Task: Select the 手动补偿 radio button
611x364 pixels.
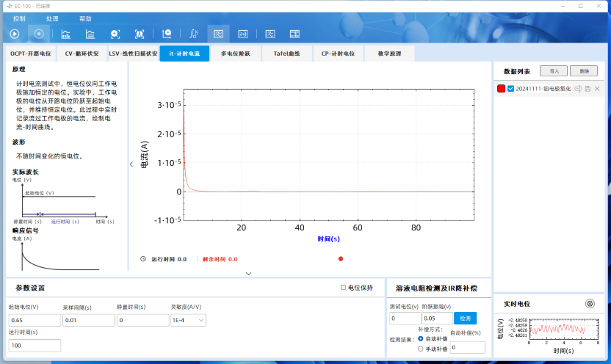Action: 420,349
